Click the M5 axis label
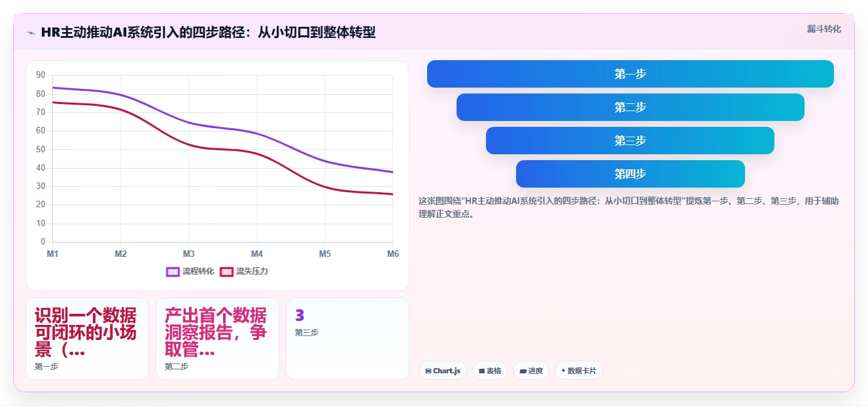This screenshot has height=406, width=868. (x=325, y=254)
